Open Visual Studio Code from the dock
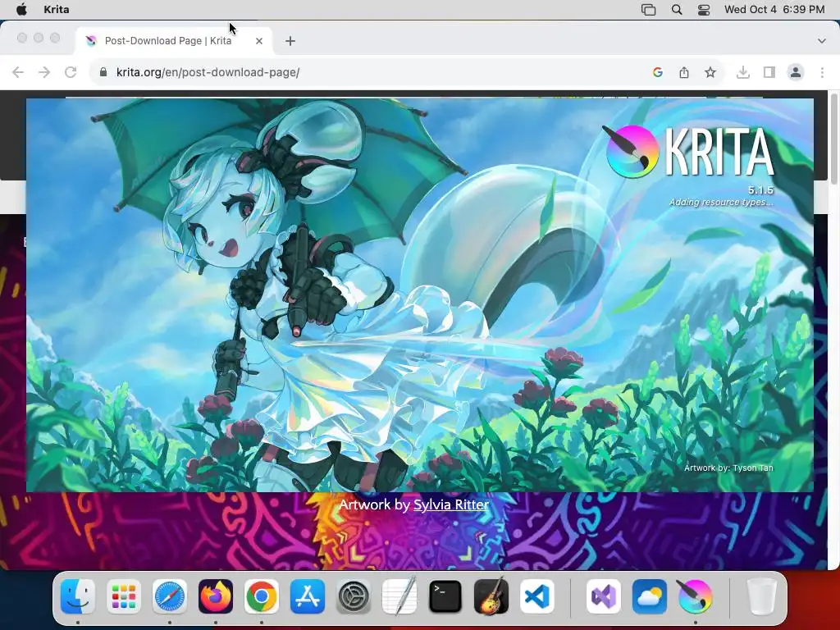 537,596
